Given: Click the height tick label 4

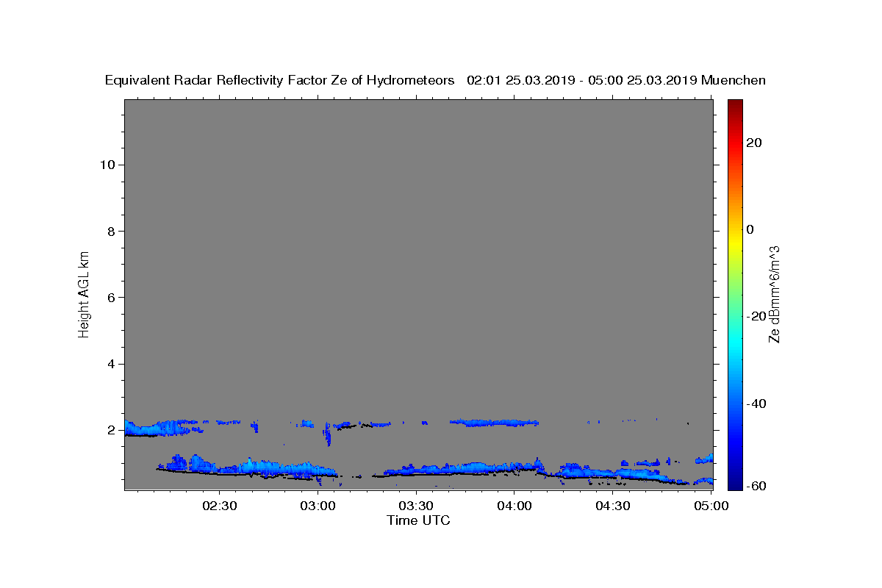Looking at the screenshot, I should 110,364.
